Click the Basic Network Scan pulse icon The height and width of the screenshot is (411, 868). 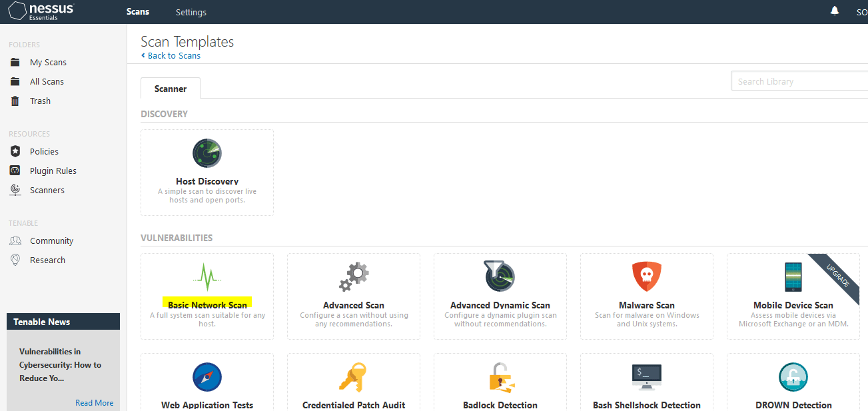point(207,276)
